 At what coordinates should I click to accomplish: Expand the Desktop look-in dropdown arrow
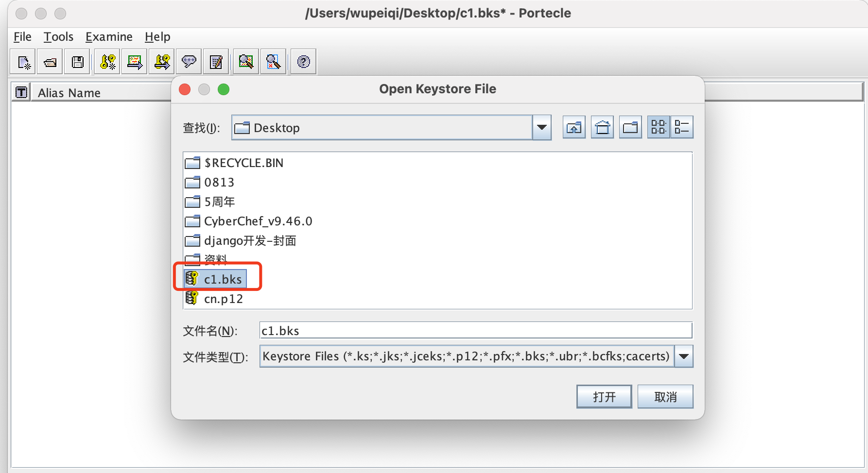tap(542, 128)
